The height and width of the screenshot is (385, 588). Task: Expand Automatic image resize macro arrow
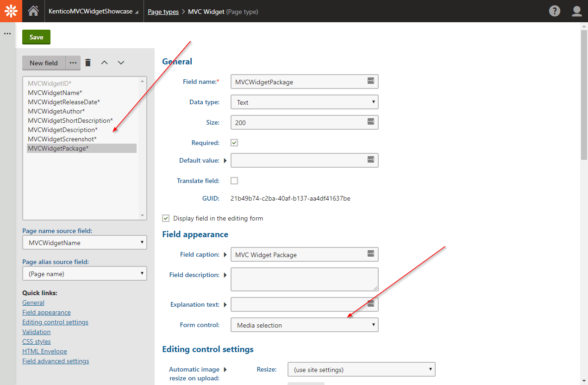pyautogui.click(x=225, y=369)
